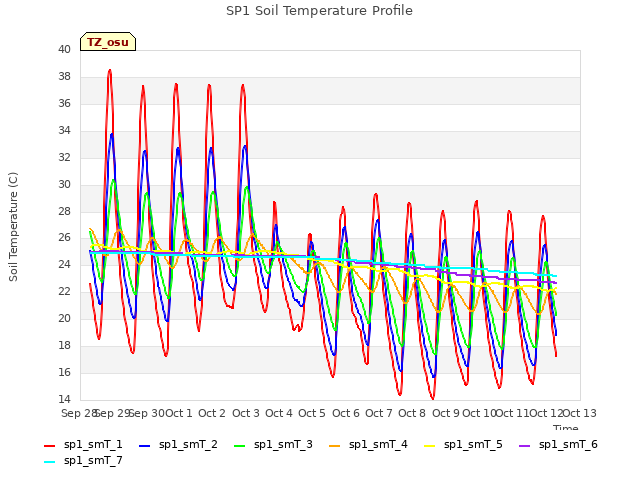Image resolution: width=640 pixels, height=480 pixels.
Task: Click the Oct 6 x-axis tick label
Action: [x=346, y=413]
